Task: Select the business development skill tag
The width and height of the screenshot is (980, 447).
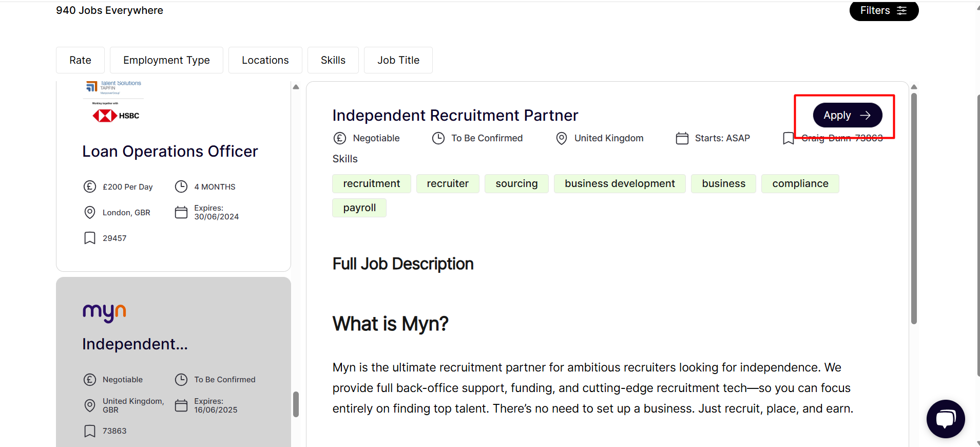Action: click(x=620, y=183)
